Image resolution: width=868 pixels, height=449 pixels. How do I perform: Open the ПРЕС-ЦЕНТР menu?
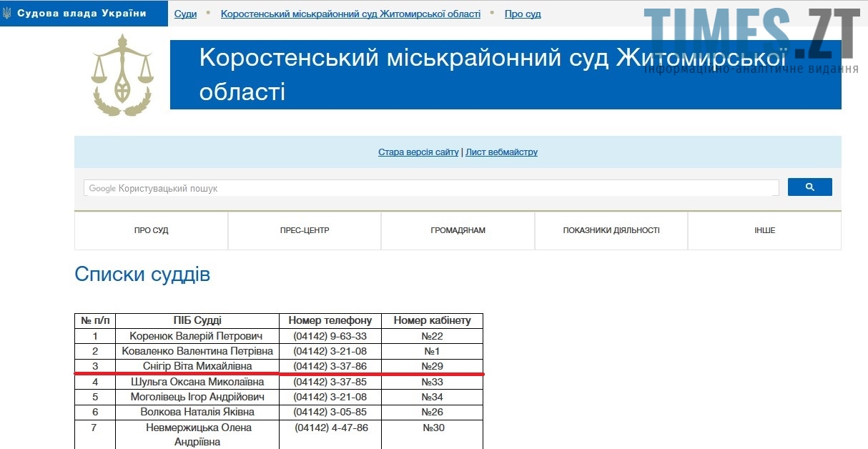[305, 230]
